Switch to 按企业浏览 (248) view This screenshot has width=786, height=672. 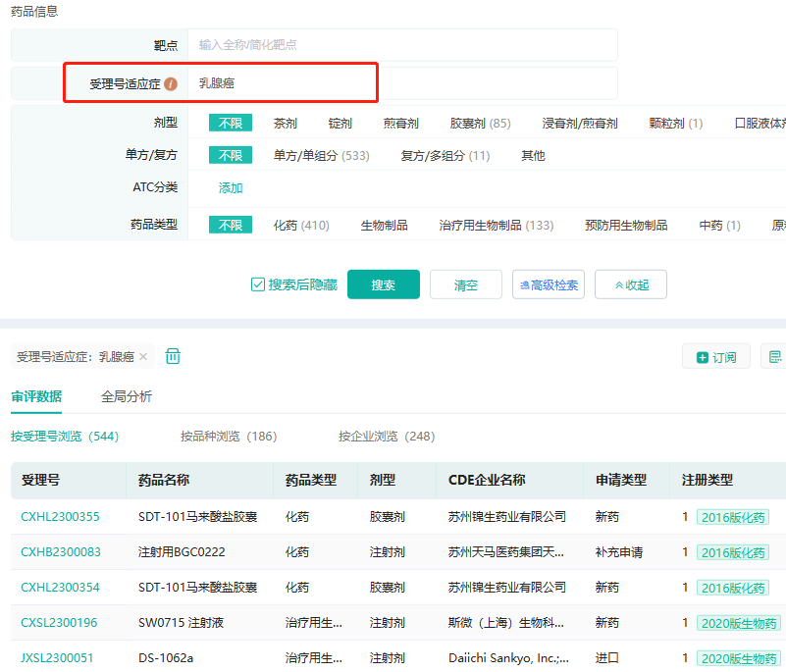[387, 436]
